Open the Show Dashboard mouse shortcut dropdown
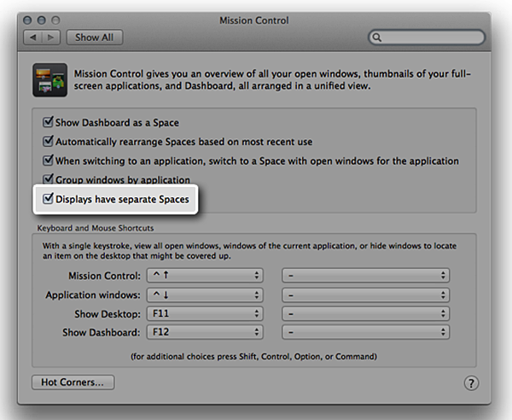Screen dimensions: 512x420 coord(366,332)
